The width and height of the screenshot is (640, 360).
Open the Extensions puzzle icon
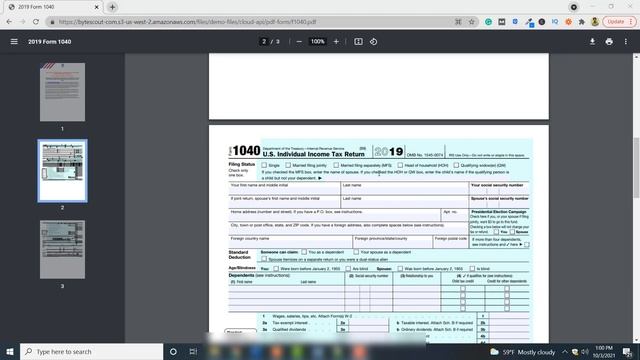click(582, 22)
